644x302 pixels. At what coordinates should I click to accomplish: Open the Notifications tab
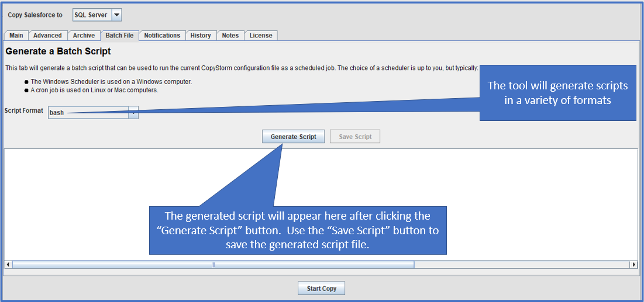(162, 36)
